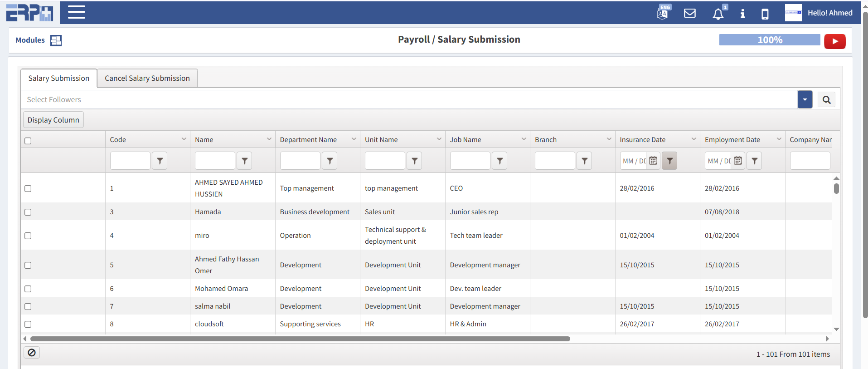868x369 pixels.
Task: Click the mobile phone icon
Action: (765, 14)
